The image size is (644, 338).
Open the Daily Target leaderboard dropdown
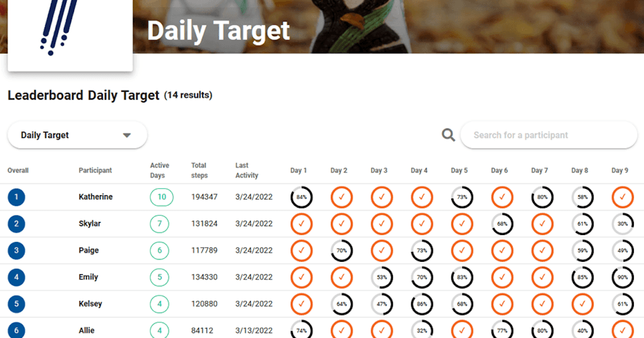point(77,135)
